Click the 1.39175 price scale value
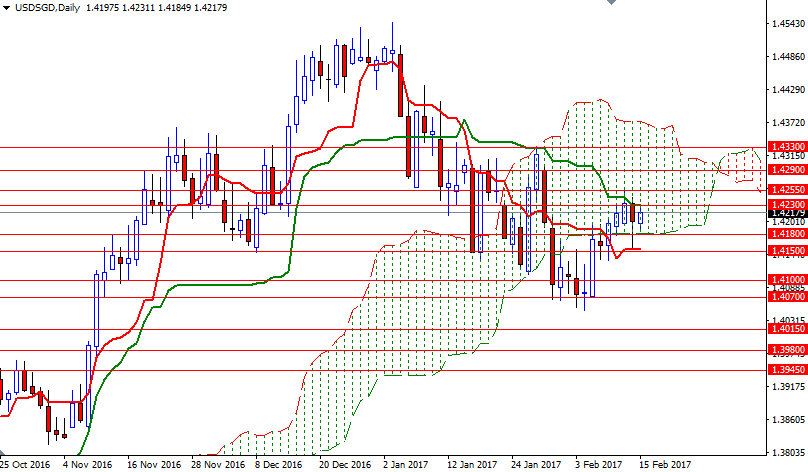This screenshot has width=808, height=472. pyautogui.click(x=788, y=386)
